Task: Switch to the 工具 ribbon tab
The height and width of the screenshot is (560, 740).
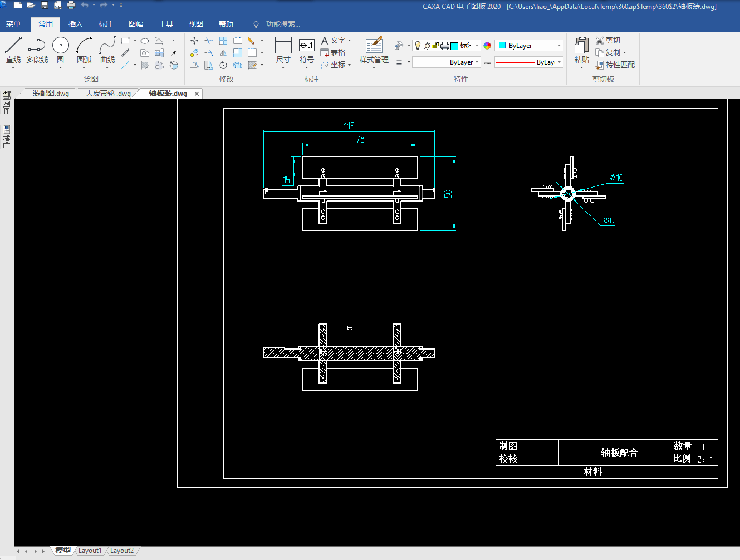Action: tap(165, 24)
